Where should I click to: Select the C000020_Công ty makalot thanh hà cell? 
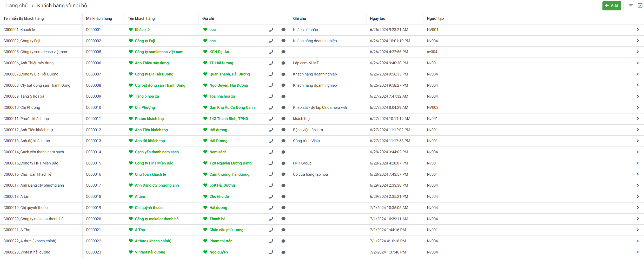[x=34, y=219]
